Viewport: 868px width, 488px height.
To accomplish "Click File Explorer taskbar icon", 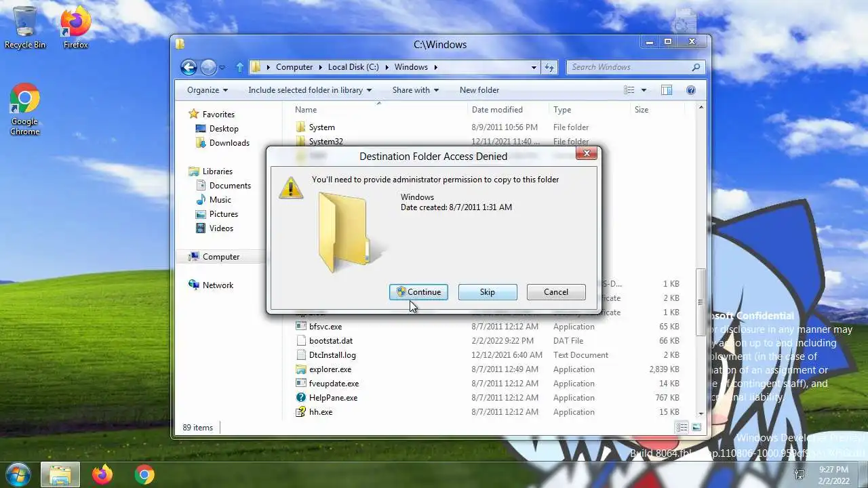I will (60, 474).
